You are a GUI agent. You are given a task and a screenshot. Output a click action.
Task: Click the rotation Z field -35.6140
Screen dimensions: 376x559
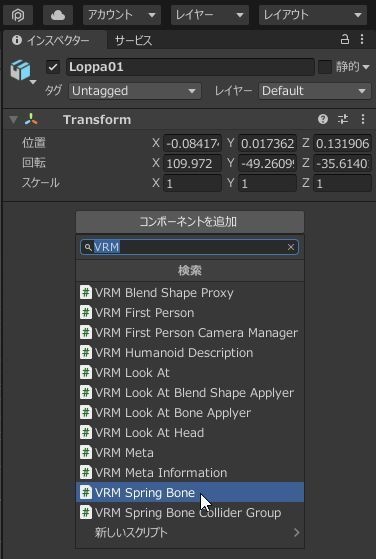[x=342, y=163]
